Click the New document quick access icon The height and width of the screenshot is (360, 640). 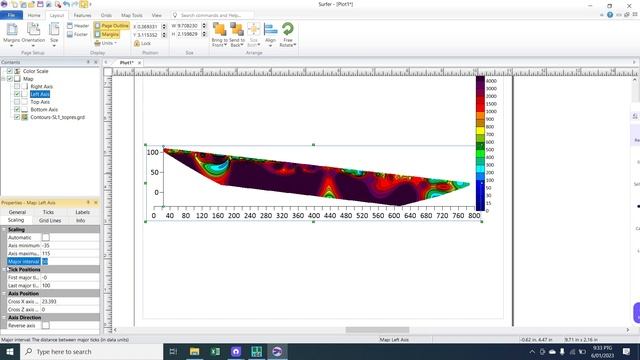click(x=15, y=4)
